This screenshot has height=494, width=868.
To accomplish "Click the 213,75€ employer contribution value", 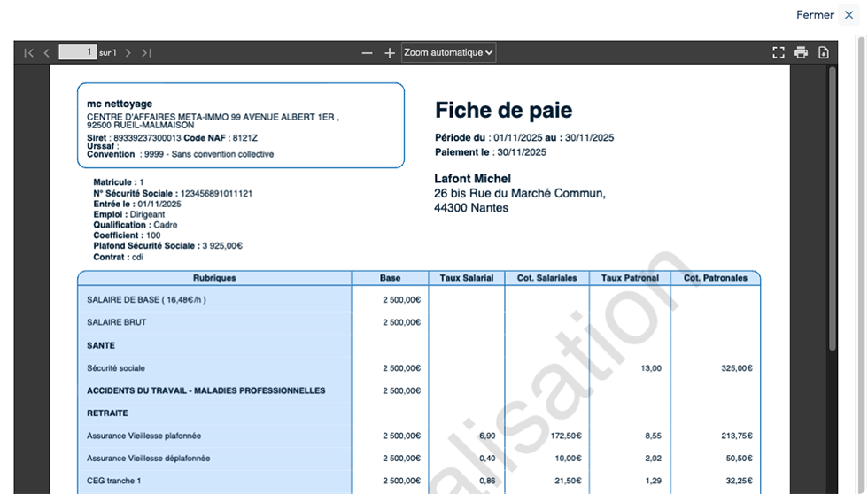I will click(x=737, y=436).
